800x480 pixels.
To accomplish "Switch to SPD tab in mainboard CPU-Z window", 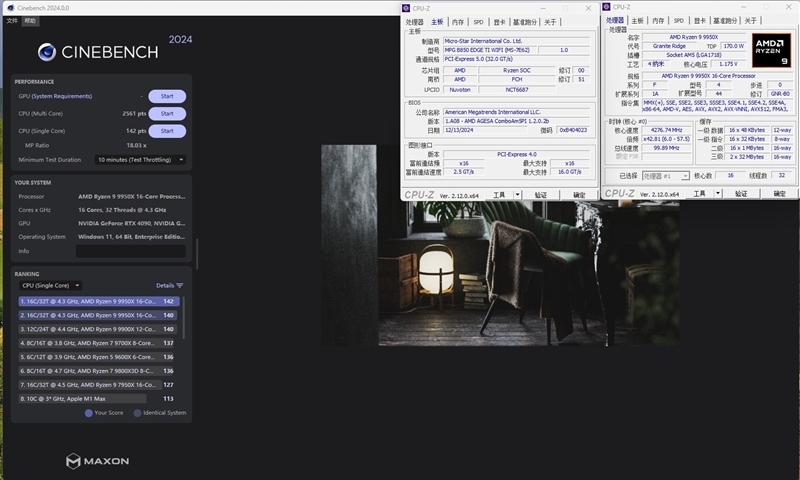I will point(478,22).
